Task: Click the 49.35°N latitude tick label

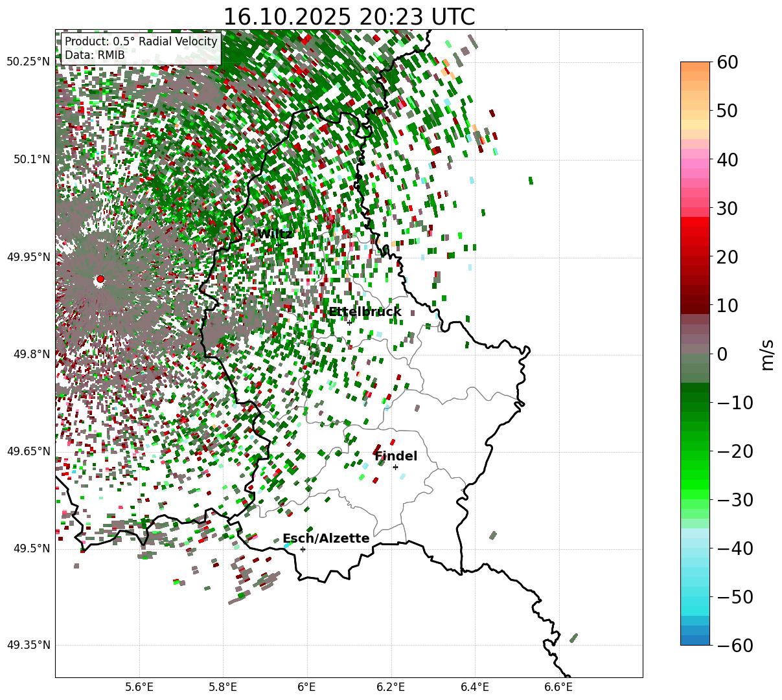Action: tap(28, 645)
